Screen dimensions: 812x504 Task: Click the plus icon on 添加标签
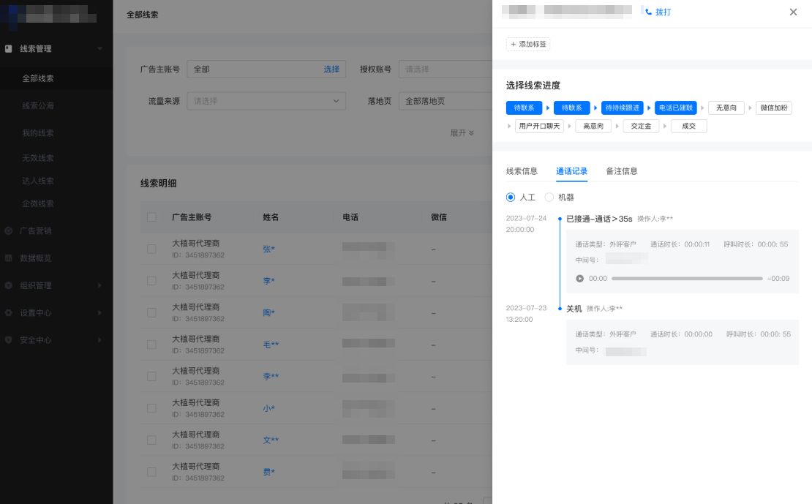513,44
